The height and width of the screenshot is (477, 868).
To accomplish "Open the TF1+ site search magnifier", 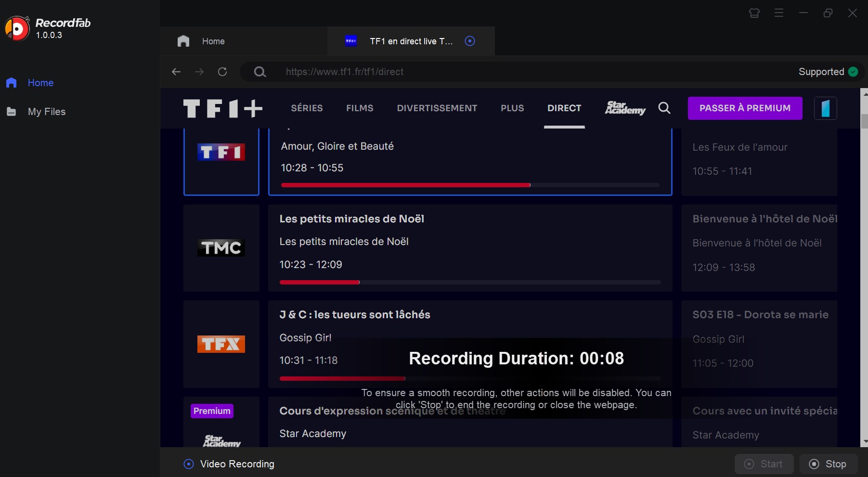I will click(x=664, y=108).
